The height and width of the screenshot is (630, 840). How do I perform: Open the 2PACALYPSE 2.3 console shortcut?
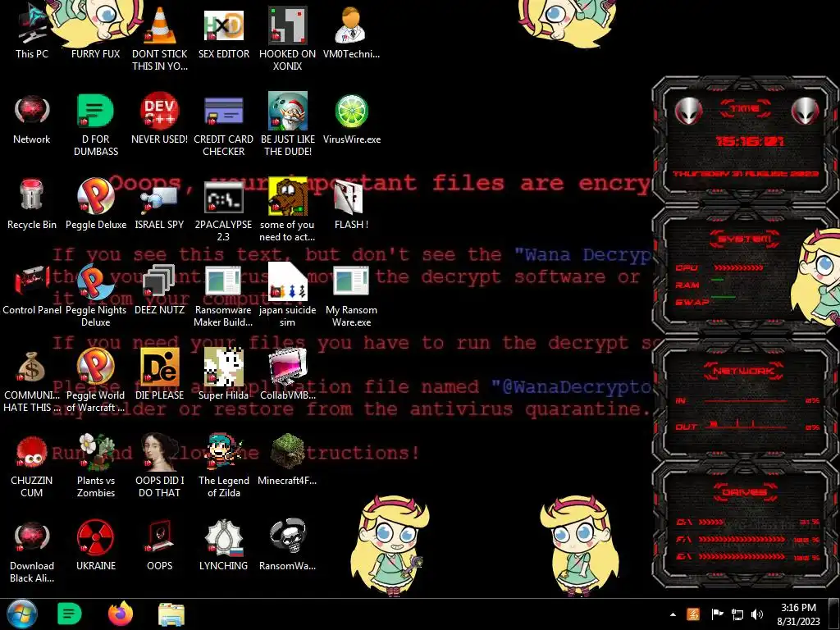click(224, 210)
